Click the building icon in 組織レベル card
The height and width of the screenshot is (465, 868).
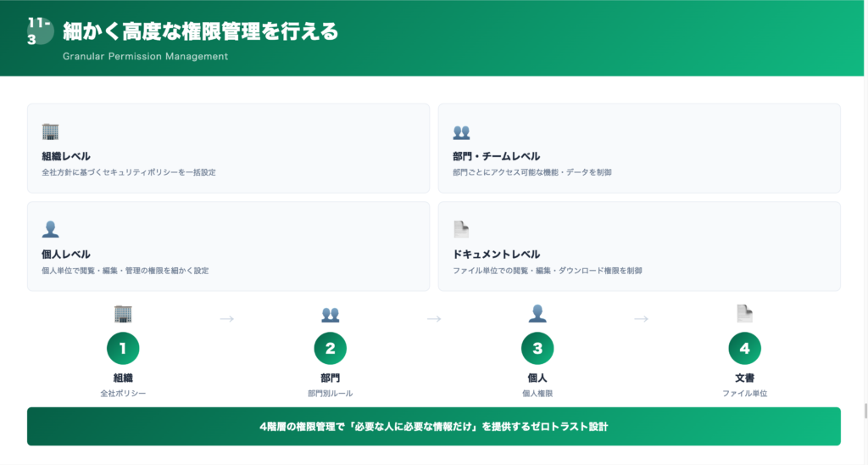click(x=50, y=132)
